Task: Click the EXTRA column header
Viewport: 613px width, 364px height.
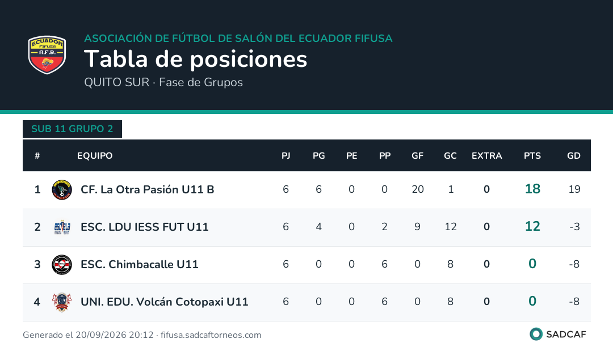Action: 486,156
